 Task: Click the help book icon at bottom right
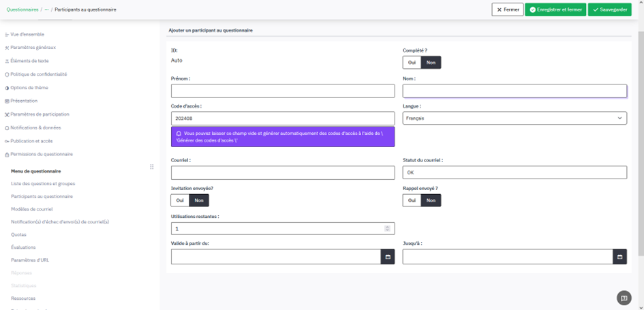[623, 298]
